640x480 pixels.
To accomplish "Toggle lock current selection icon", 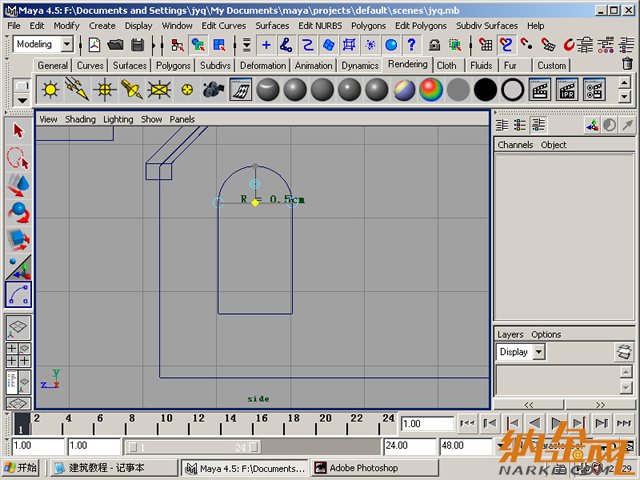I will click(x=434, y=44).
